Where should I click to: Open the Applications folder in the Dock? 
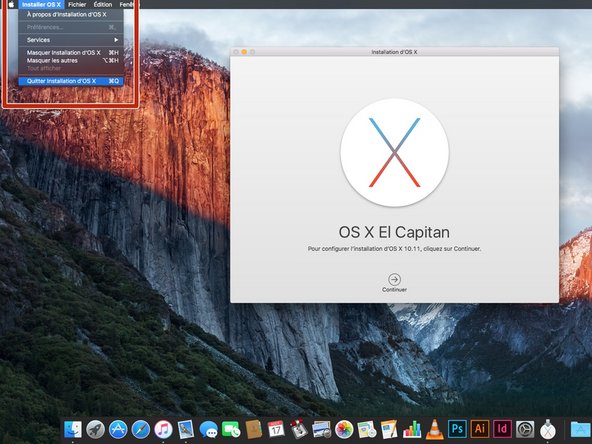[x=580, y=429]
